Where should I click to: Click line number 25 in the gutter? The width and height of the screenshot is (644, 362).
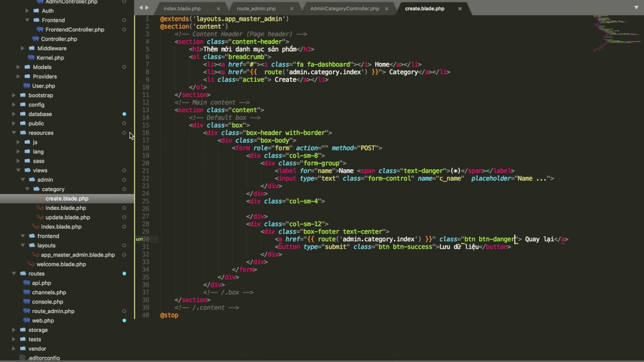145,201
